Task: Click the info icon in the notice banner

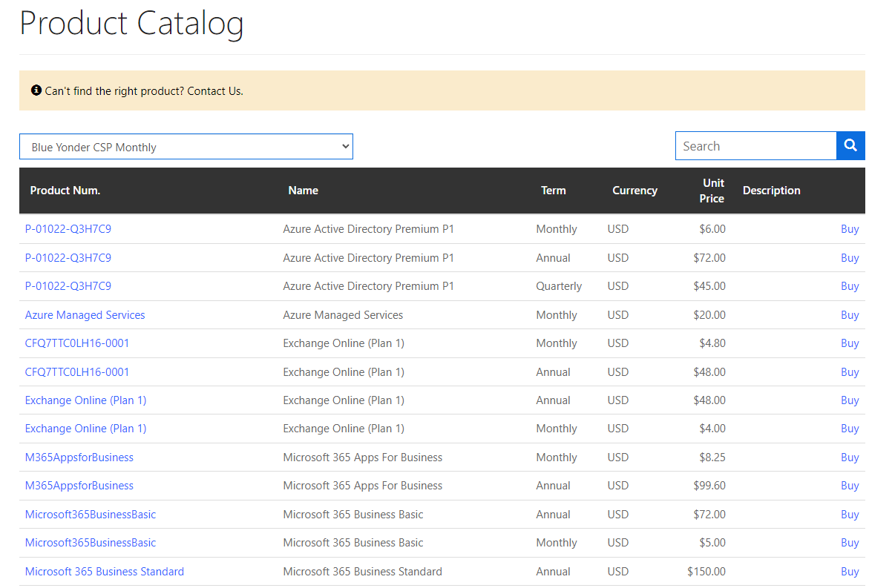Action: point(36,90)
